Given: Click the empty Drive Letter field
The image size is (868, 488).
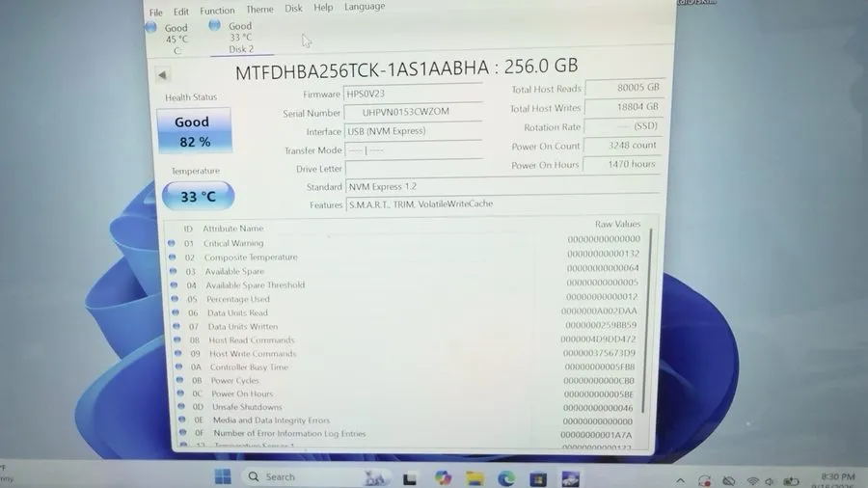Looking at the screenshot, I should click(x=414, y=168).
